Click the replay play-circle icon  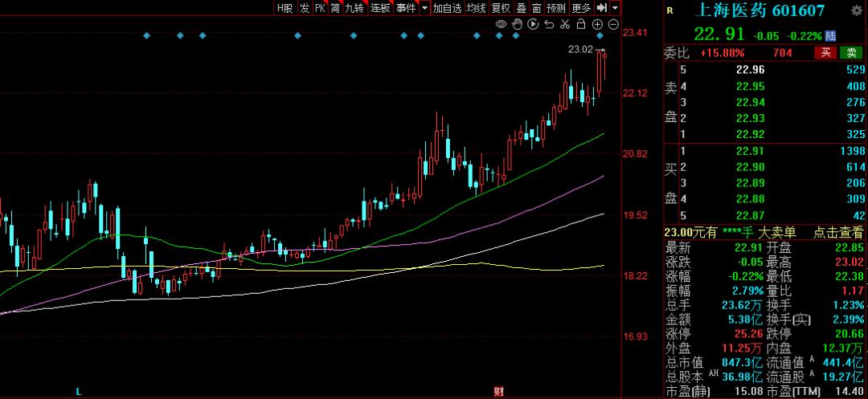pyautogui.click(x=533, y=25)
